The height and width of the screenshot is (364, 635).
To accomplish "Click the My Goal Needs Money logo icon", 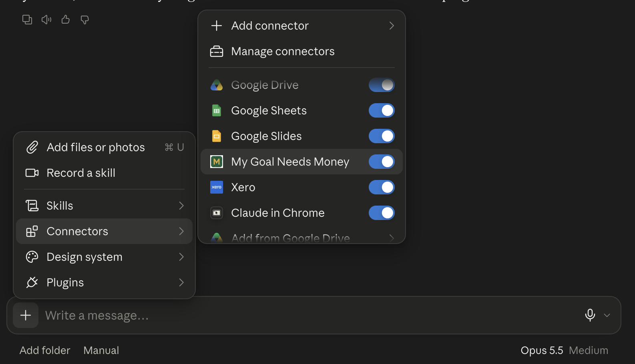I will click(x=217, y=162).
